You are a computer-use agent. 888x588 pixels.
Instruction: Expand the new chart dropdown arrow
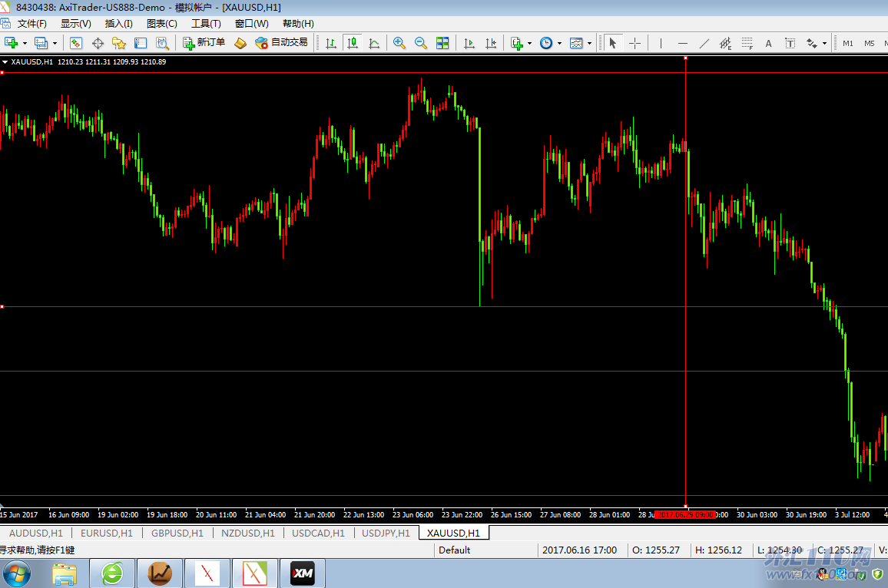pyautogui.click(x=25, y=44)
